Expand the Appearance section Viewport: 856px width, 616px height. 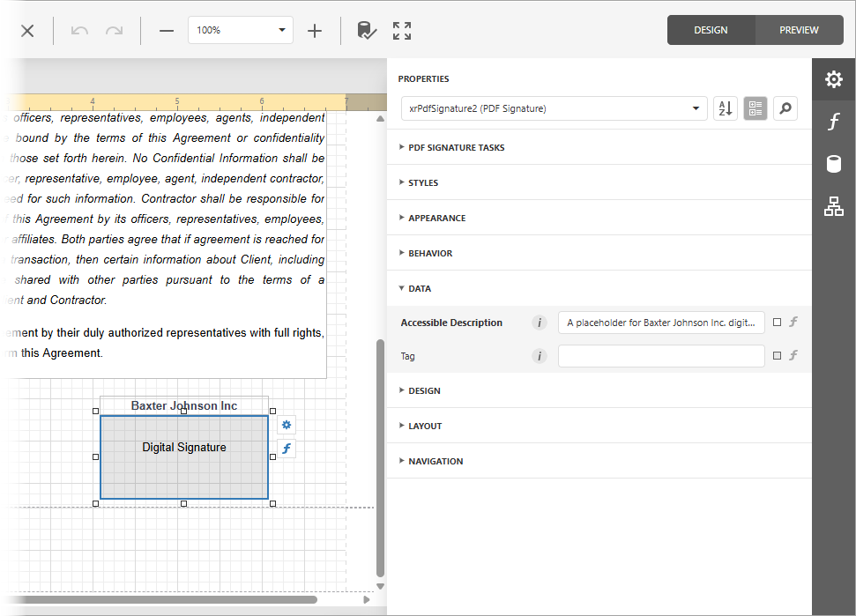coord(599,218)
